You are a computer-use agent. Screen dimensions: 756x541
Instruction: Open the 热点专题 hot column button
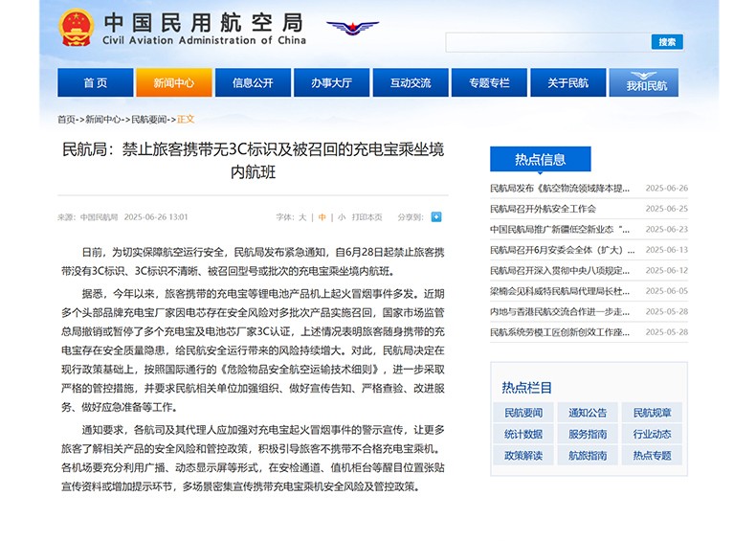(652, 455)
